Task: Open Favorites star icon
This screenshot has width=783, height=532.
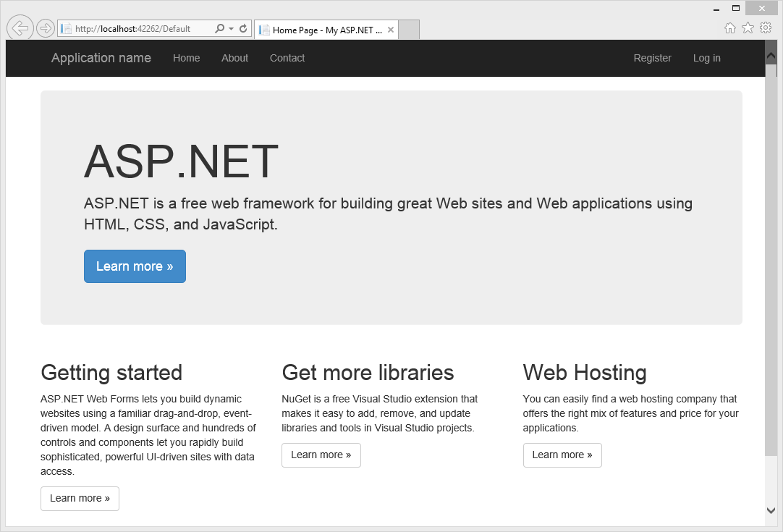Action: tap(748, 28)
